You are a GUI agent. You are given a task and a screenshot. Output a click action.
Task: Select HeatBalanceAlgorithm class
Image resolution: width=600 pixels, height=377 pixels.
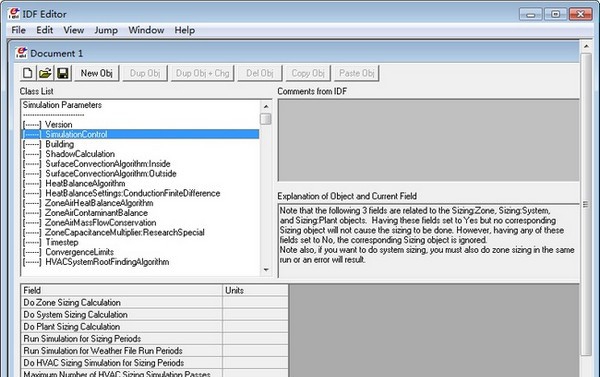pos(140,183)
